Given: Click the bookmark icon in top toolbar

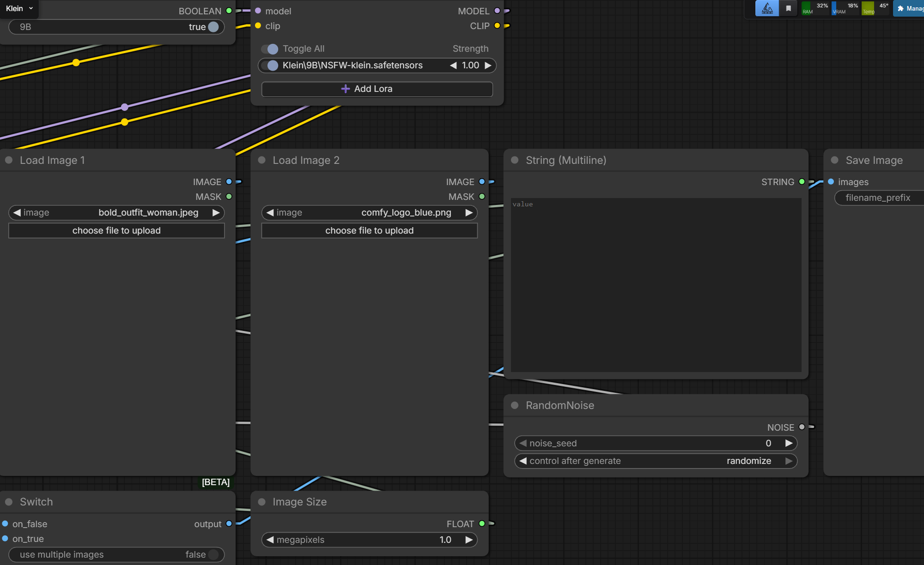Looking at the screenshot, I should [789, 8].
